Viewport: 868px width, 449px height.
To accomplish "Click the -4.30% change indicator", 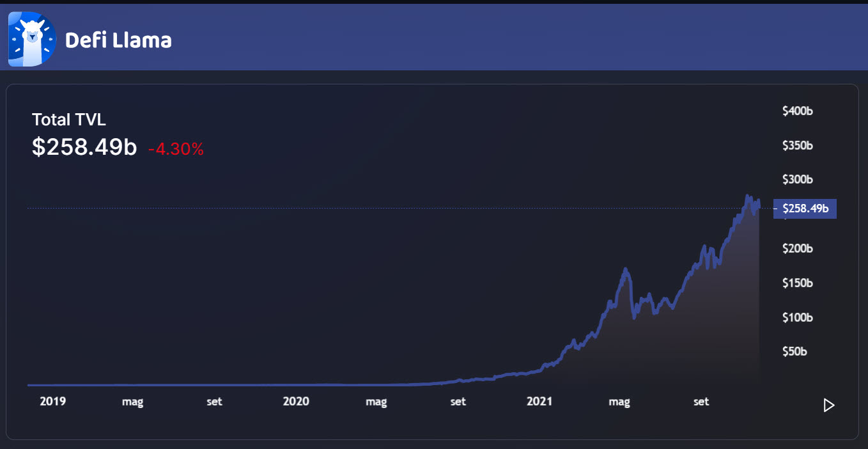I will tap(176, 150).
